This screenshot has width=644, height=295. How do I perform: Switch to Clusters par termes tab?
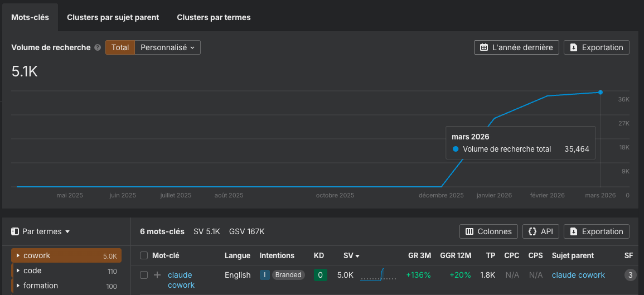click(214, 17)
